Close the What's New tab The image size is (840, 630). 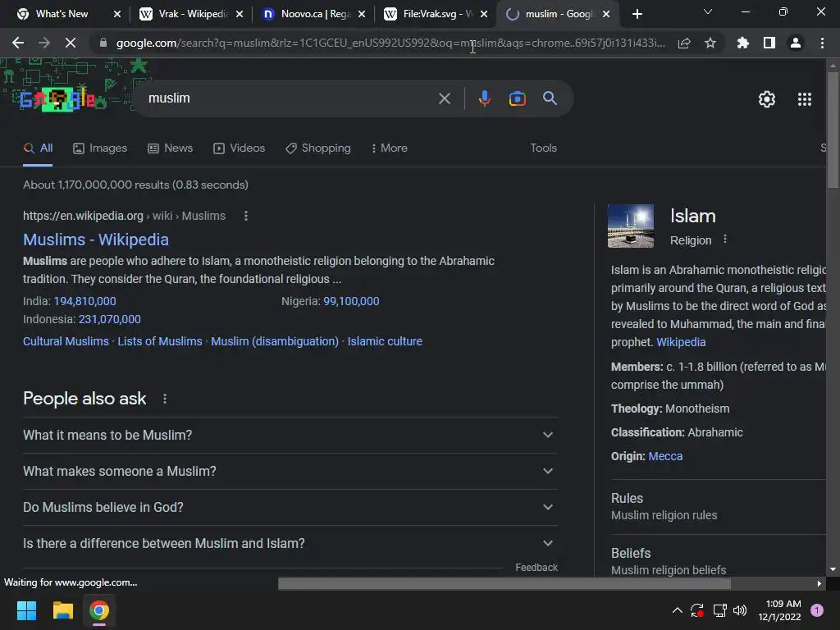(116, 15)
